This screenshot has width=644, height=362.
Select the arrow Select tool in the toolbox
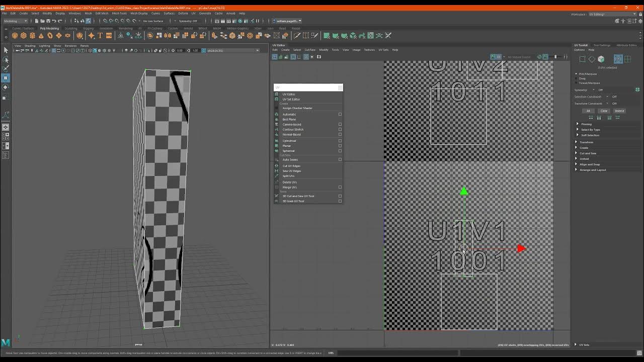(x=6, y=50)
